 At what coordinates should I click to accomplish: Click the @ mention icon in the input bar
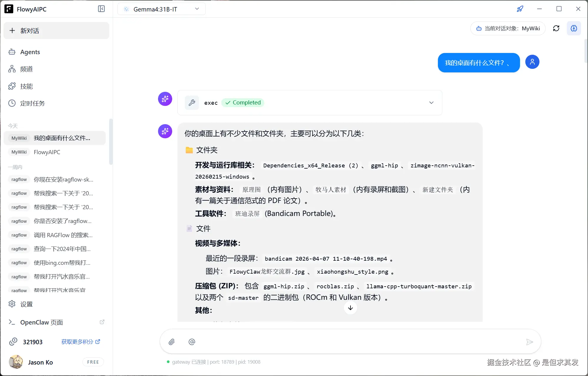(192, 342)
